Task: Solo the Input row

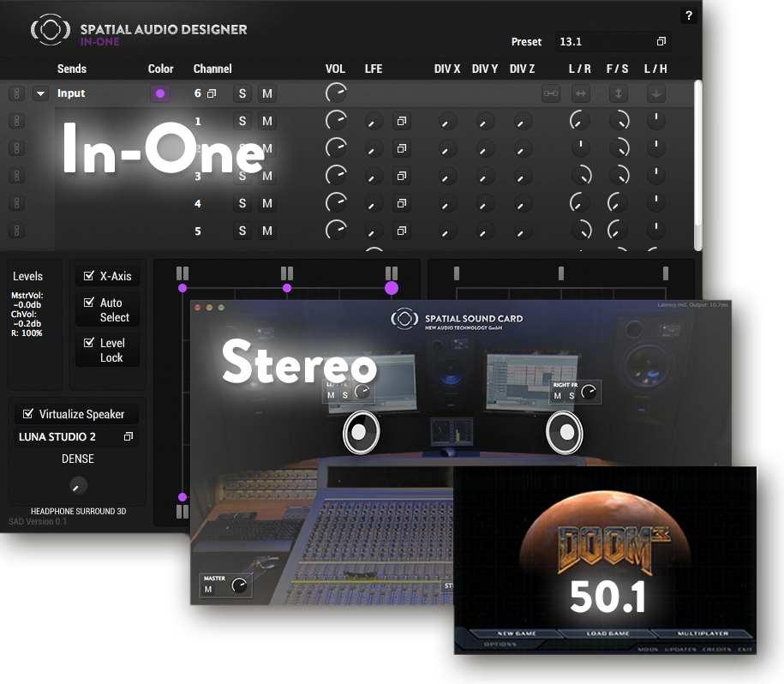Action: (x=242, y=93)
